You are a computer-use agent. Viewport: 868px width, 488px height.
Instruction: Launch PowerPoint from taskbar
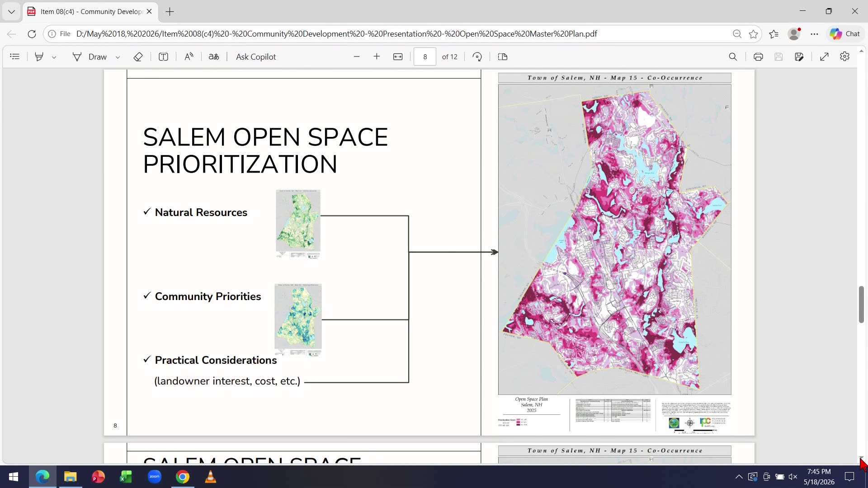[x=98, y=477]
